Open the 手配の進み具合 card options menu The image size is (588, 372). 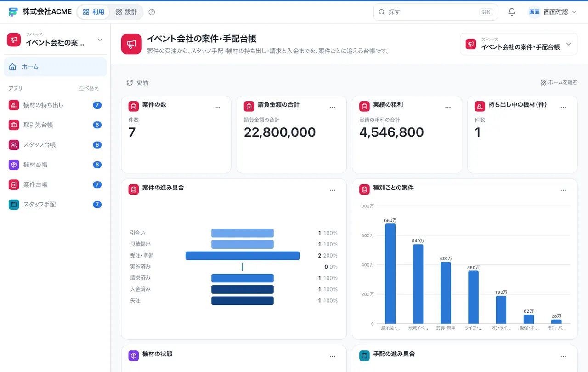(563, 356)
